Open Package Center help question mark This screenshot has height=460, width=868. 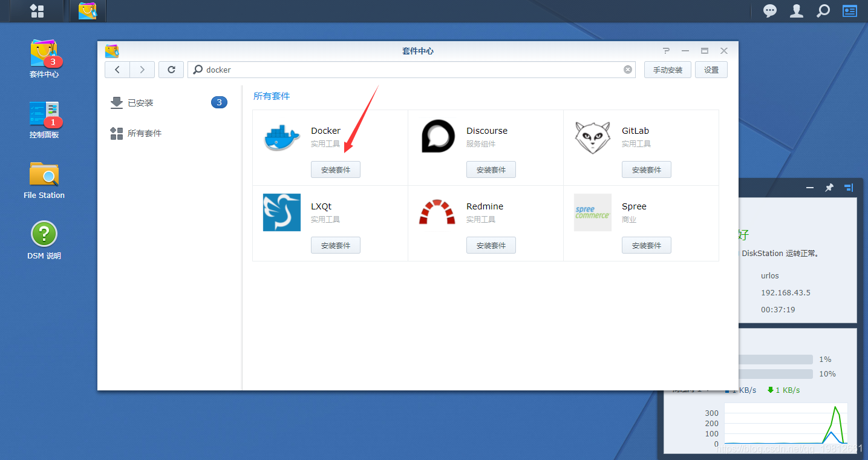coord(666,51)
